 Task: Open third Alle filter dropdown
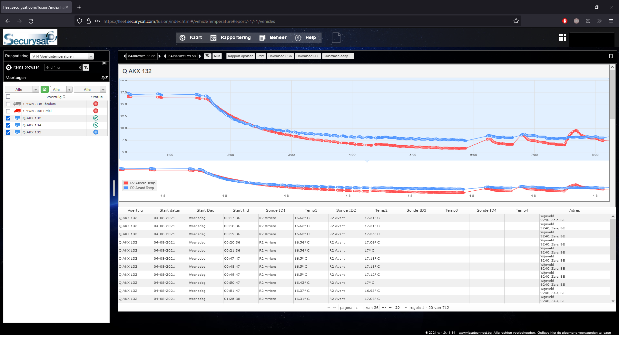90,90
